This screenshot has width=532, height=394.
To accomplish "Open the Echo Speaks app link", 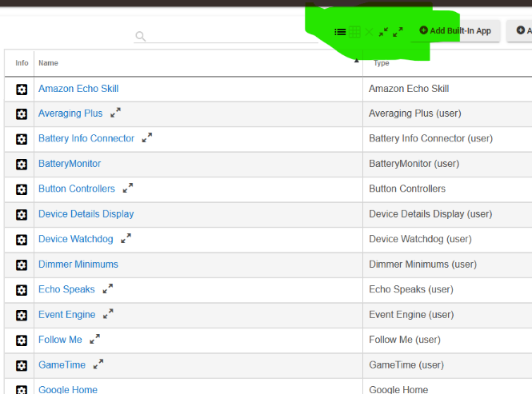I will tap(66, 289).
